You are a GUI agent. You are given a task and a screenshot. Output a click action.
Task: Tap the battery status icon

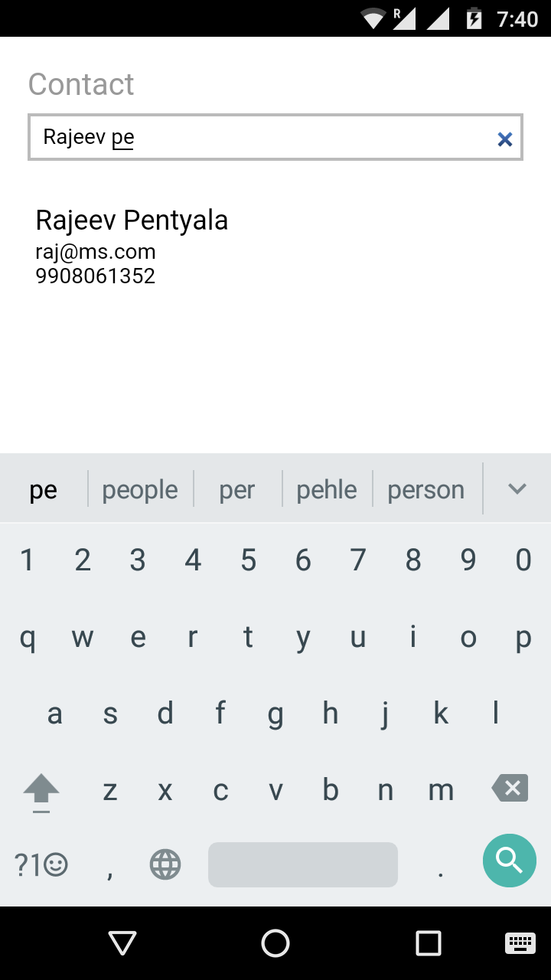[474, 18]
